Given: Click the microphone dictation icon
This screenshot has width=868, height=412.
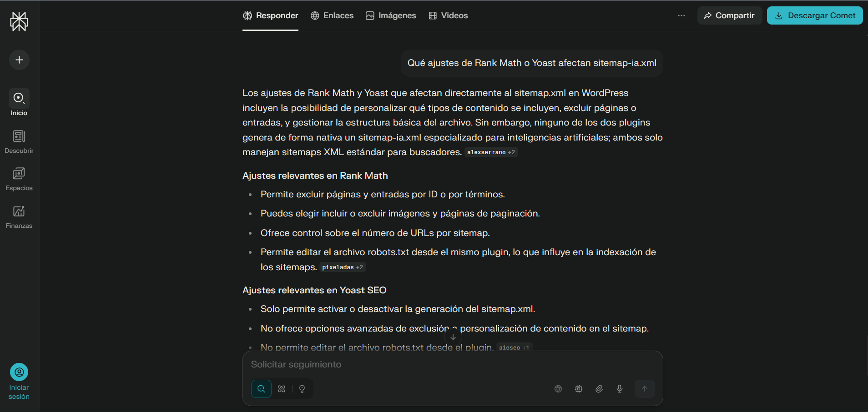Looking at the screenshot, I should point(620,389).
